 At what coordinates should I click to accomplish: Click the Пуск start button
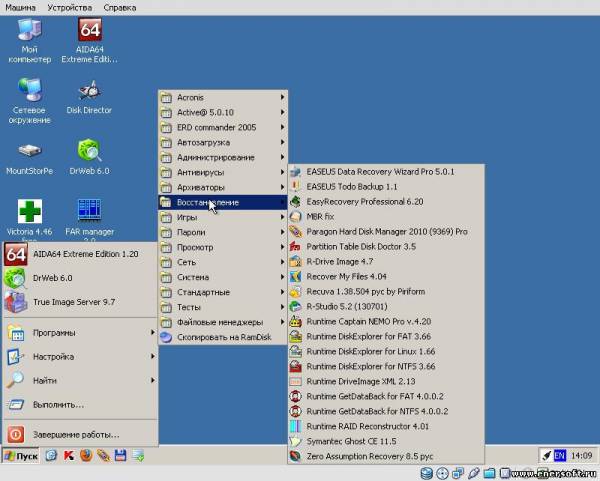[x=21, y=456]
